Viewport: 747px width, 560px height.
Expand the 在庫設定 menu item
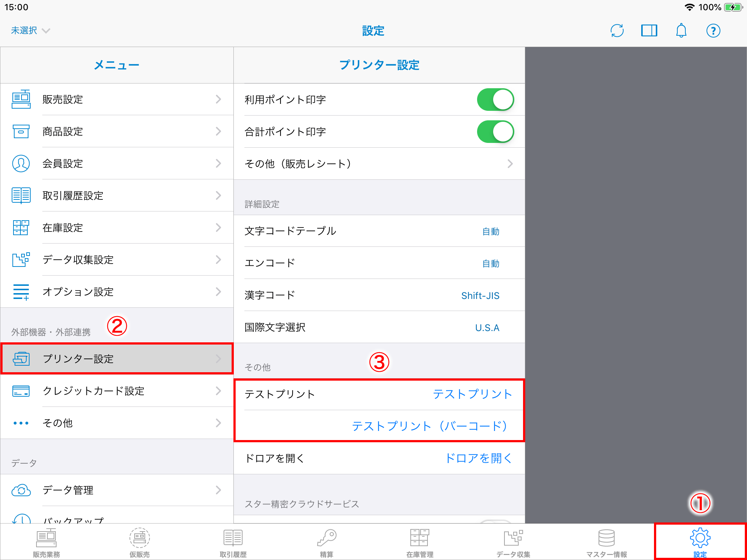pos(117,227)
